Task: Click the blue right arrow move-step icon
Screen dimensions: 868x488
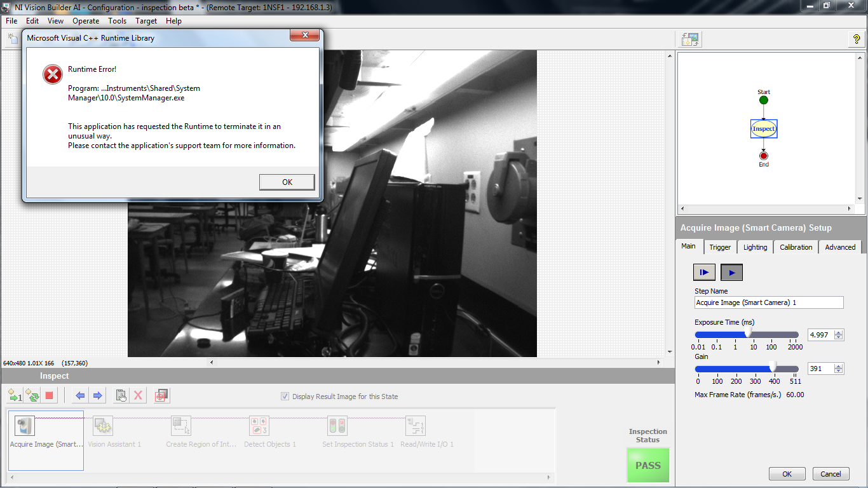Action: pos(97,396)
